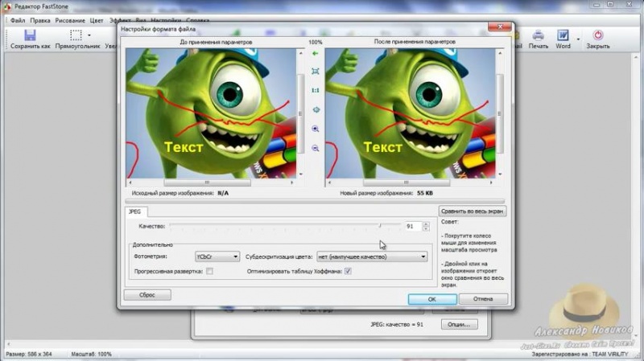644x361 pixels.
Task: Click the quality value field showing 91
Action: 412,226
